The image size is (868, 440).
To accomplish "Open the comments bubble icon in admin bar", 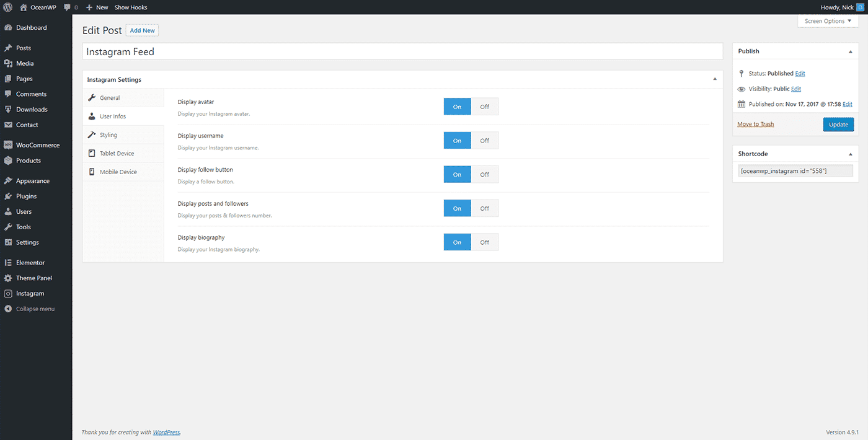I will 67,7.
